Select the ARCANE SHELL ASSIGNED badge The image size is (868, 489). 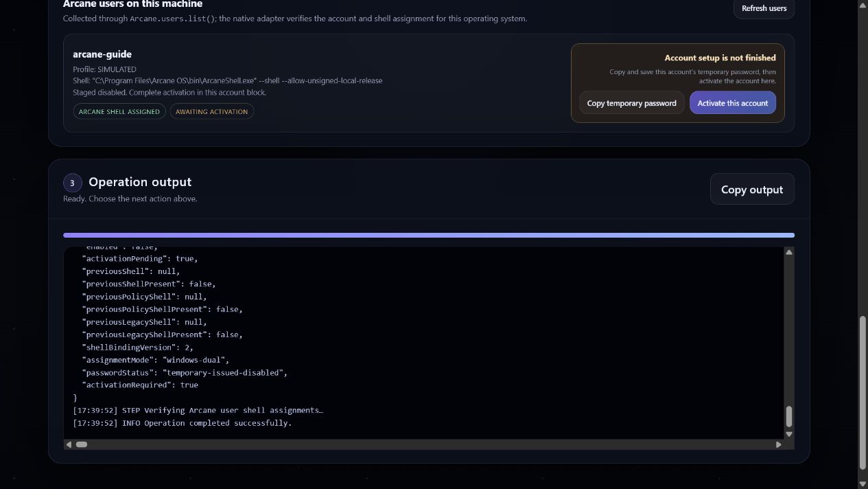[x=119, y=111]
